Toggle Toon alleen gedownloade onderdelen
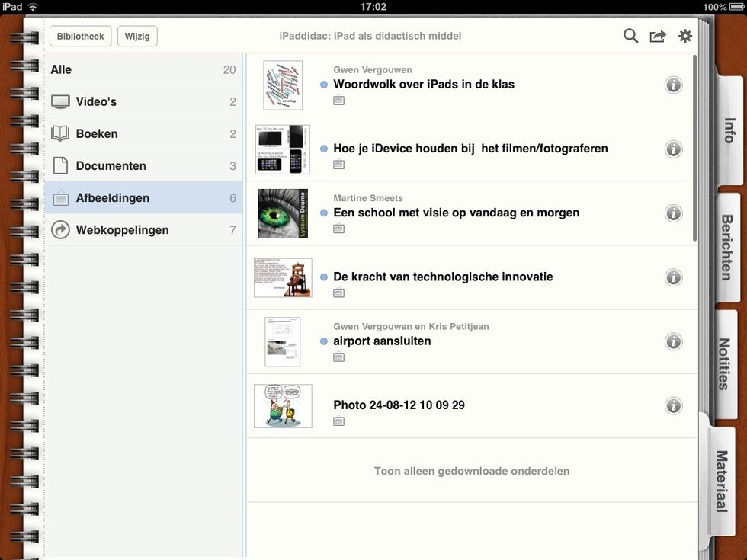747x560 pixels. point(472,471)
